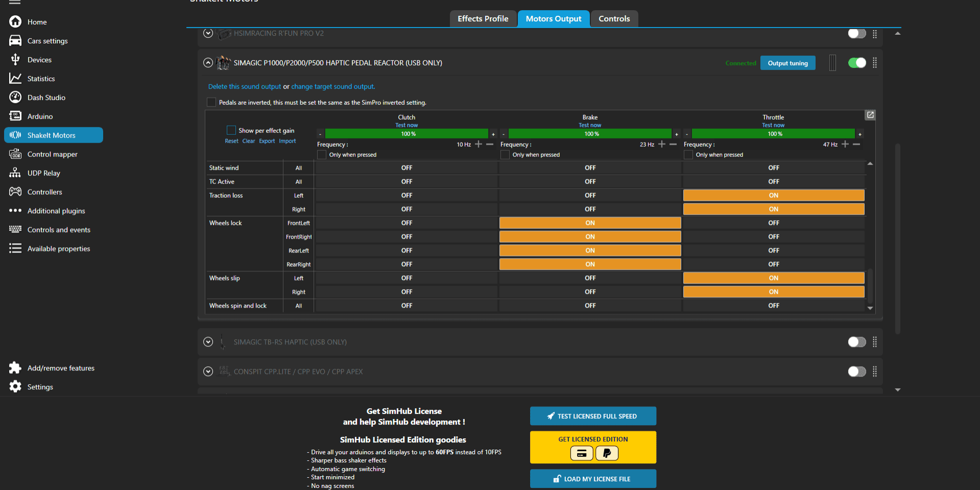
Task: Expand the CONSPIT CPP.LITE device section
Action: click(x=208, y=371)
